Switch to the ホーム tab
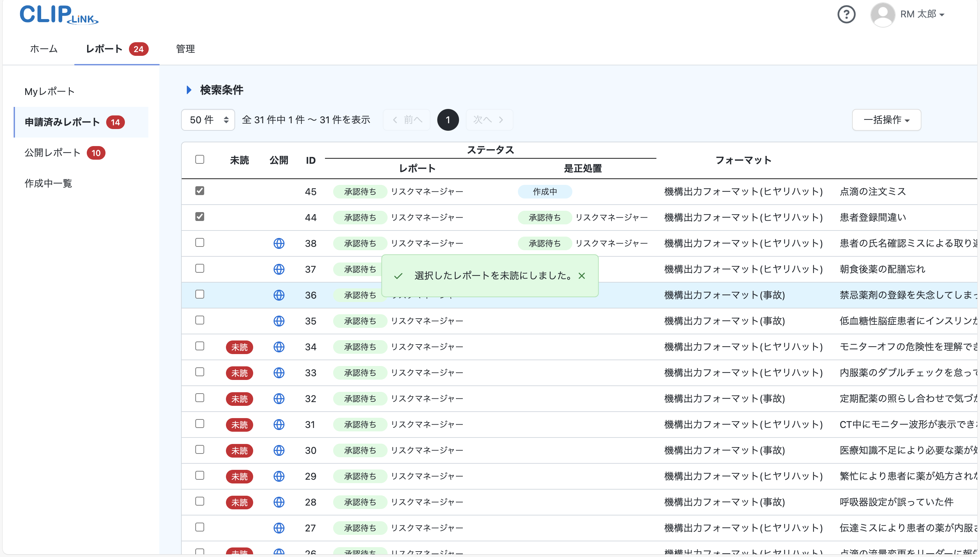 43,49
